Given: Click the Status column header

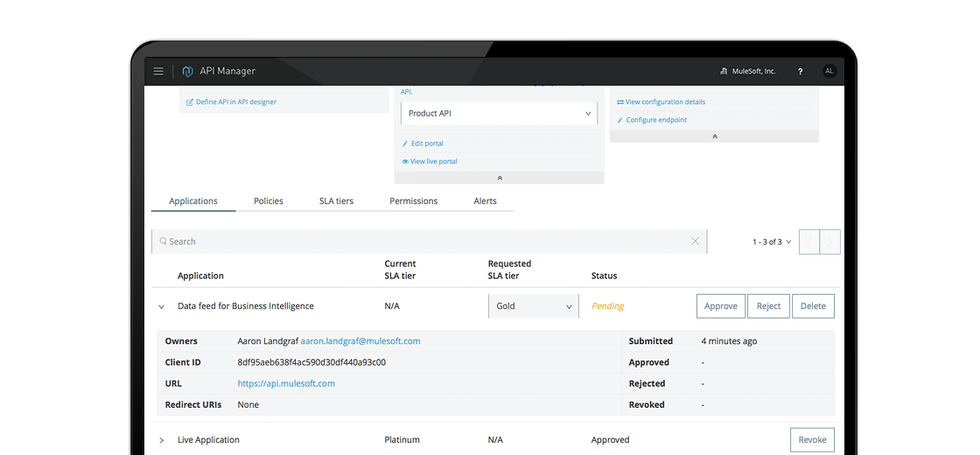Looking at the screenshot, I should (604, 276).
